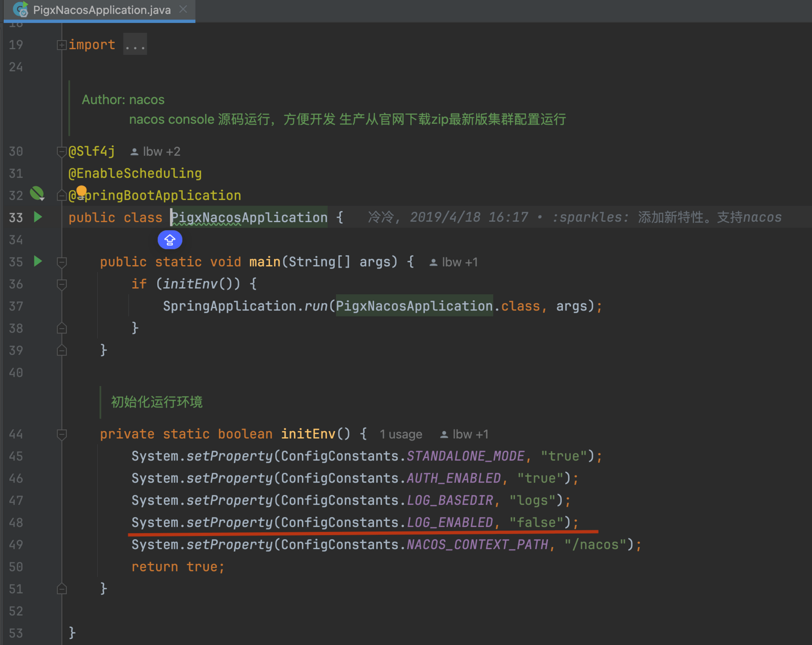Image resolution: width=812 pixels, height=645 pixels.
Task: Expand the collapsed import block
Action: pyautogui.click(x=62, y=45)
